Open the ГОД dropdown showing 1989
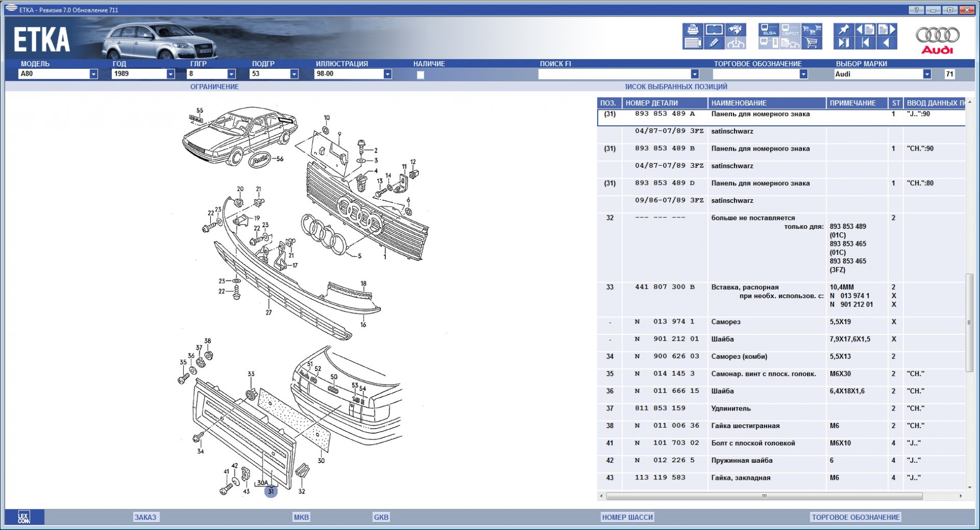The width and height of the screenshot is (980, 530). (143, 74)
